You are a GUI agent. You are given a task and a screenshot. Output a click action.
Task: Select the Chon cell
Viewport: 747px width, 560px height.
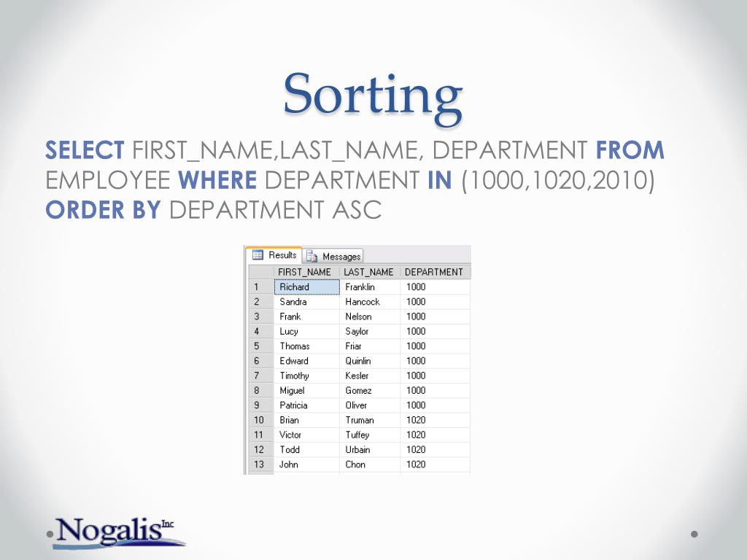pos(370,464)
